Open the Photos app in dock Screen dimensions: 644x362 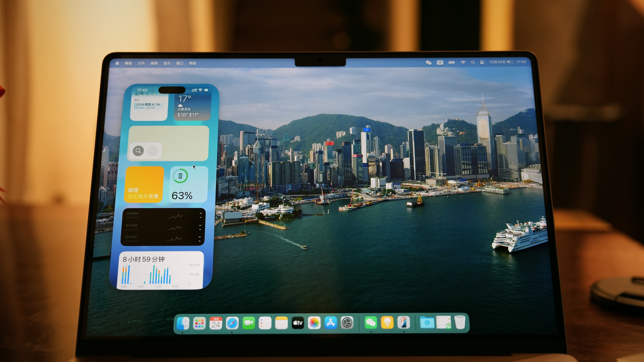(x=314, y=323)
